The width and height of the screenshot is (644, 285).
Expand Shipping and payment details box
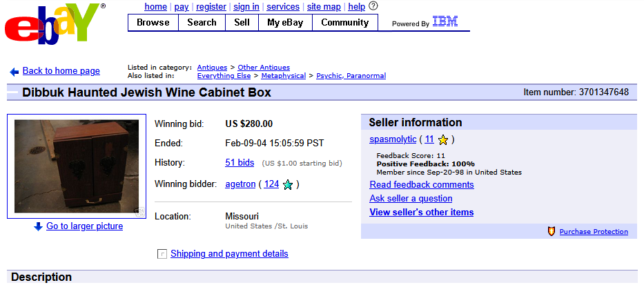coord(162,254)
